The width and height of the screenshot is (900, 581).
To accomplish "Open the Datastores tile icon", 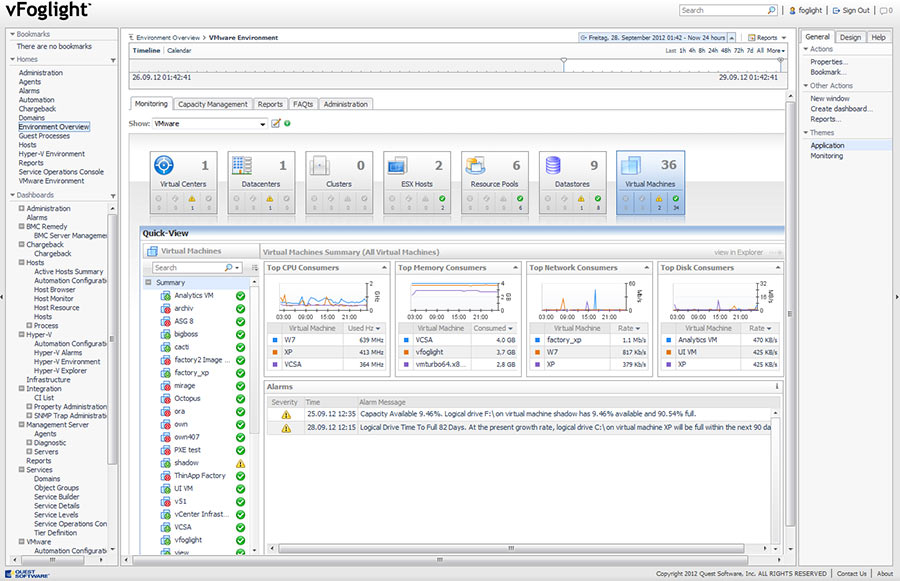I will pyautogui.click(x=553, y=165).
